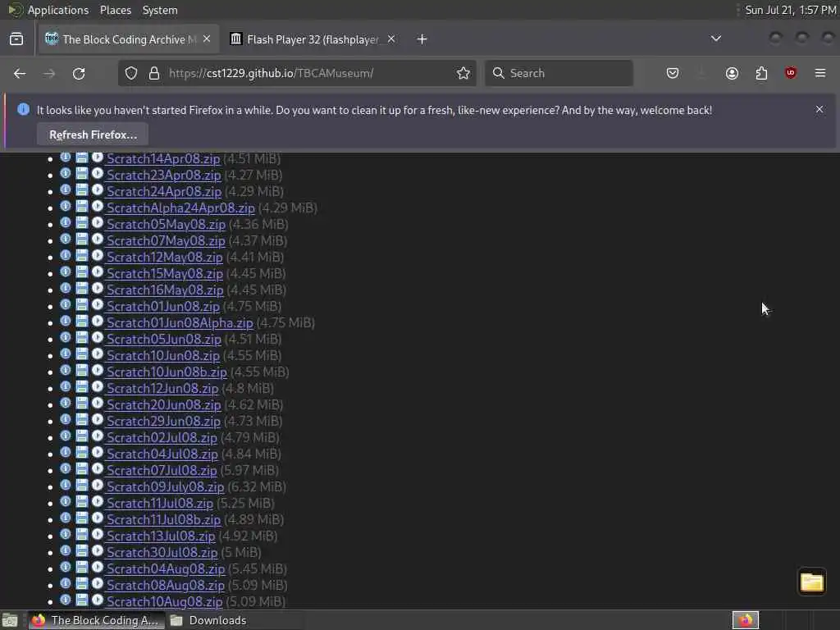Click the floppy save icon beside Scratch09July08.zip
The width and height of the screenshot is (840, 630).
[81, 486]
